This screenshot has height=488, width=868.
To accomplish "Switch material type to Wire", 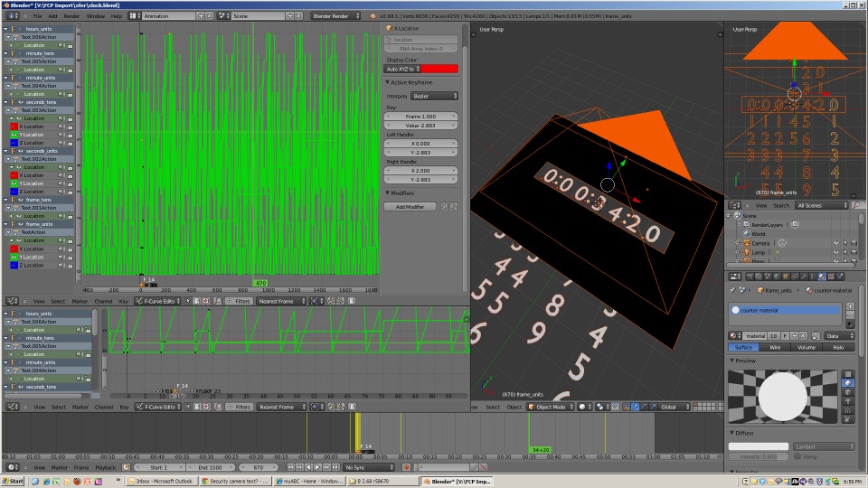I will click(775, 347).
